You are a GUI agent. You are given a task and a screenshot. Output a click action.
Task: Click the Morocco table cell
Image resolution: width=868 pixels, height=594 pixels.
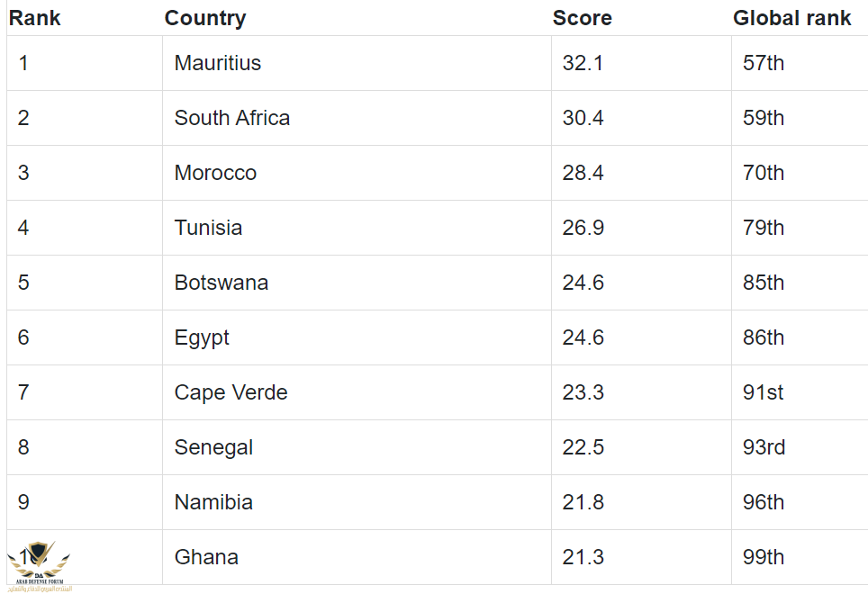pyautogui.click(x=357, y=173)
